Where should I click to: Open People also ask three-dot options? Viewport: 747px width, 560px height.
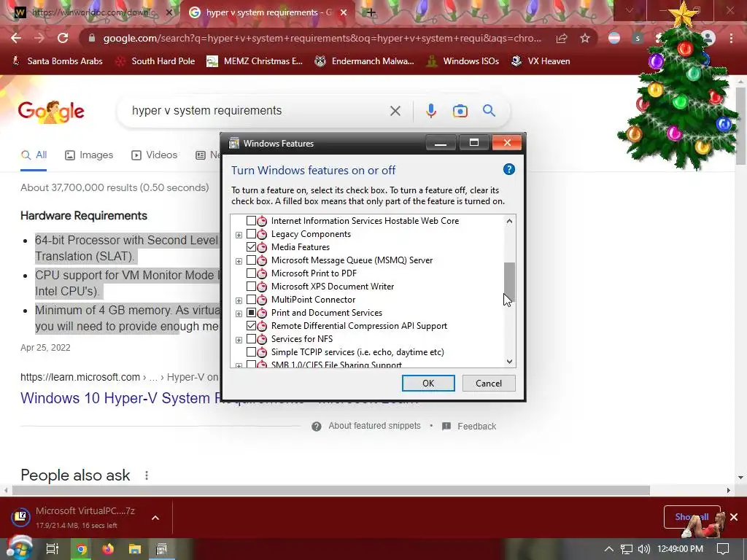(x=147, y=475)
